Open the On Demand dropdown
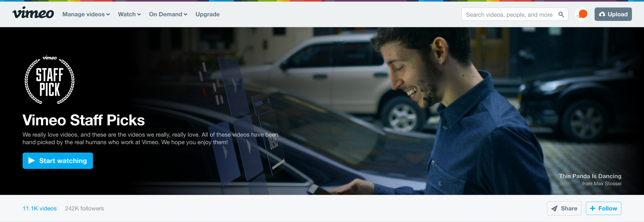This screenshot has width=644, height=222. click(168, 14)
